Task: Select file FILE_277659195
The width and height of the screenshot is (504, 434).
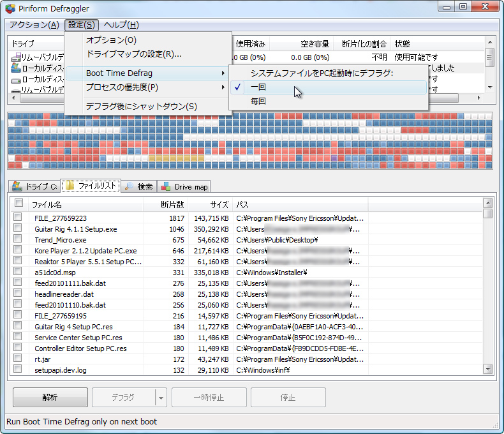Action: coord(61,316)
